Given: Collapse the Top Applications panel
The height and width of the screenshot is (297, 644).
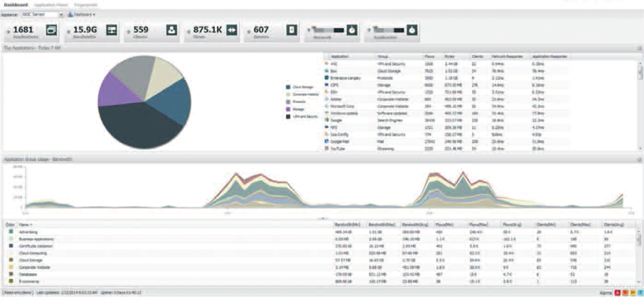Looking at the screenshot, I should [x=639, y=49].
